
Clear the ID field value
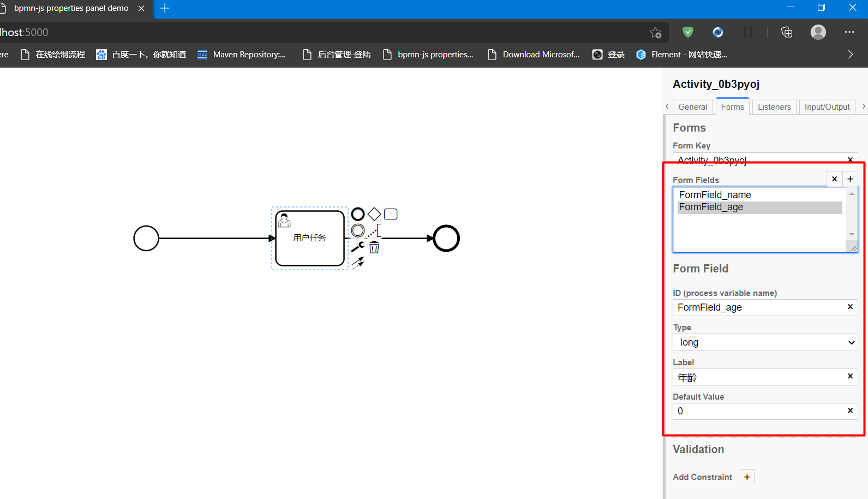point(850,307)
